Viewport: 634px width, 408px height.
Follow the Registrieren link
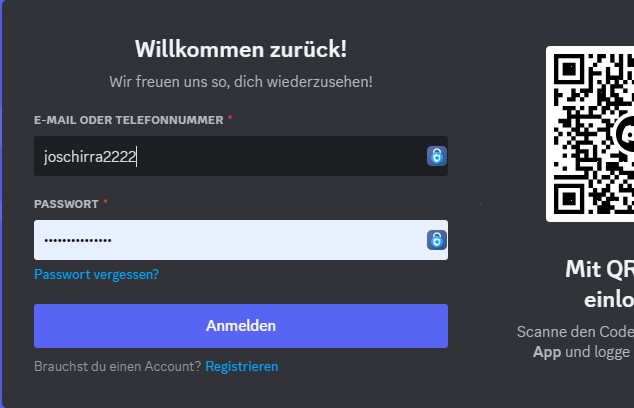(242, 367)
